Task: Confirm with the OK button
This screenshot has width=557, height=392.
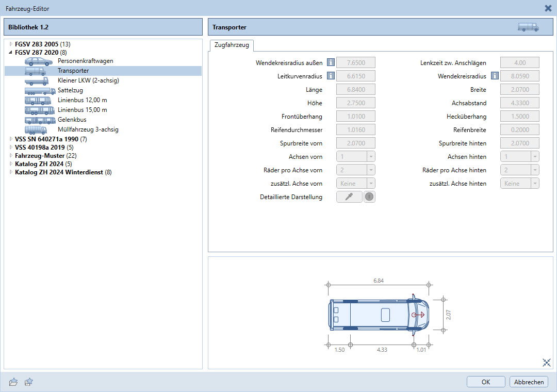Action: click(486, 382)
